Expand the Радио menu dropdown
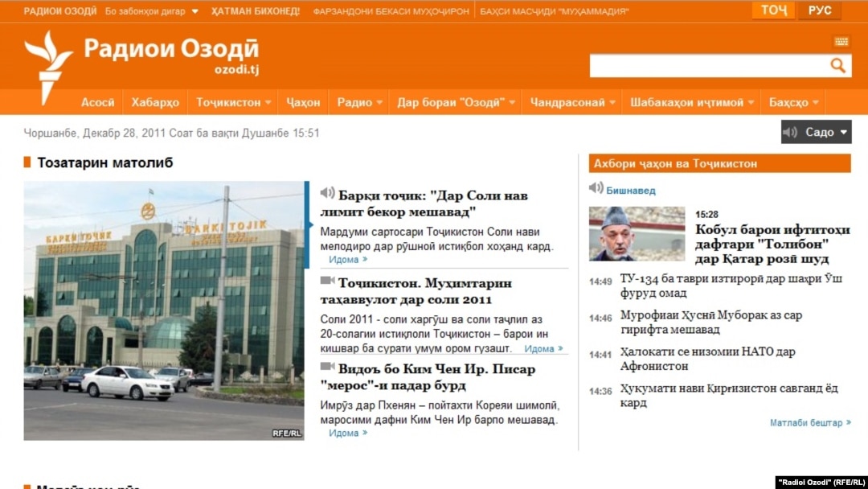The height and width of the screenshot is (489, 868). [x=379, y=102]
